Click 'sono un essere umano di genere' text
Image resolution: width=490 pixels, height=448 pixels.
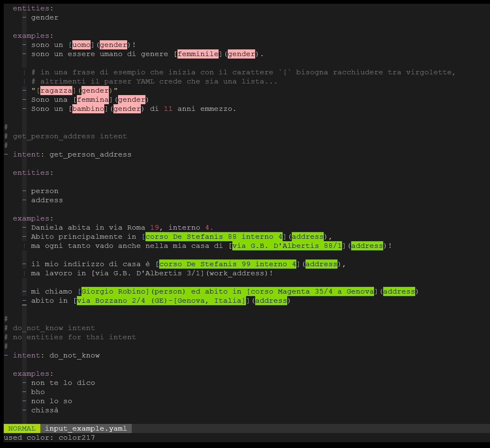[100, 54]
